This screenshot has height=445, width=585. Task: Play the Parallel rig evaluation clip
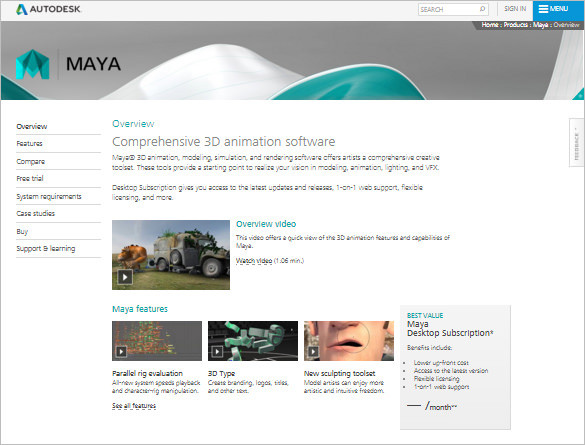pos(121,351)
